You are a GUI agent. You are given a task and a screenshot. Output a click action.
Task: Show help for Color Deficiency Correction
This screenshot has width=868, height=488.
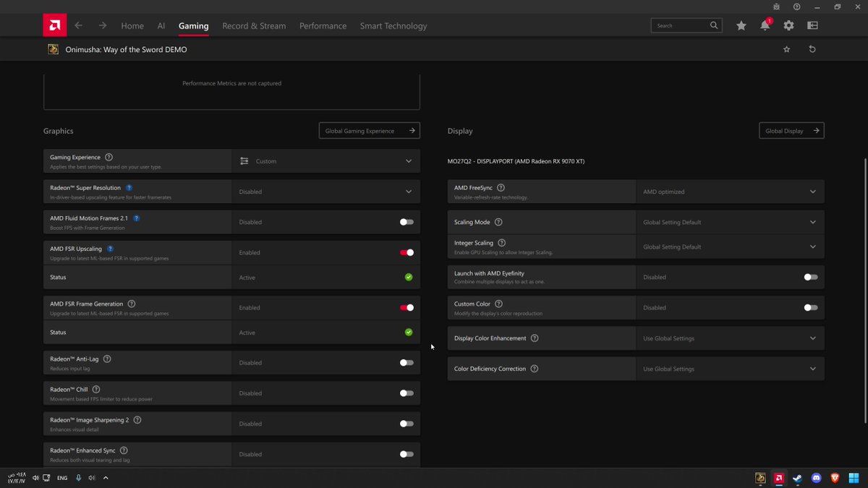click(x=534, y=368)
